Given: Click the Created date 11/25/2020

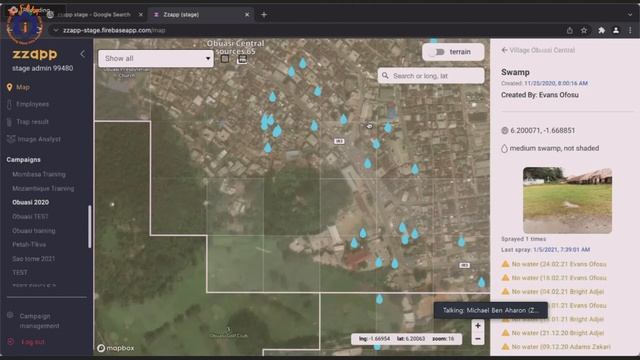Looking at the screenshot, I should pyautogui.click(x=556, y=83).
